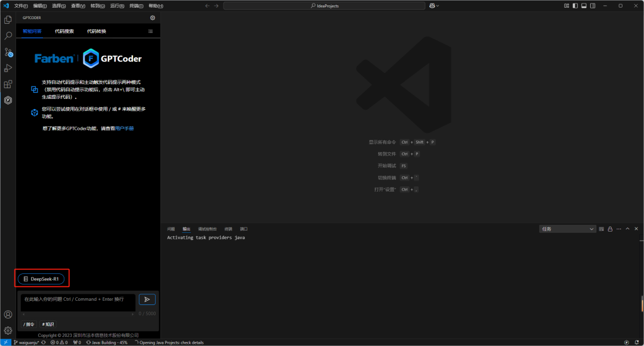The width and height of the screenshot is (644, 346).
Task: Click the question input text box
Action: (78, 302)
